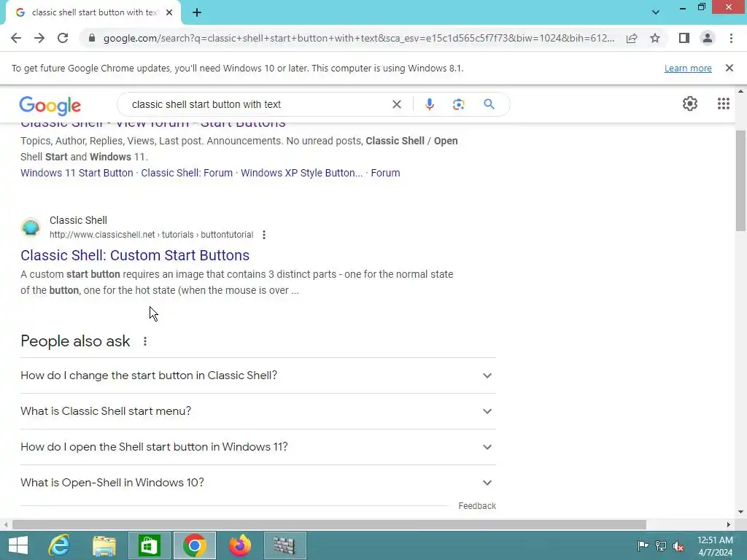Image resolution: width=747 pixels, height=560 pixels.
Task: Click the scroll down arrow
Action: pyautogui.click(x=741, y=512)
